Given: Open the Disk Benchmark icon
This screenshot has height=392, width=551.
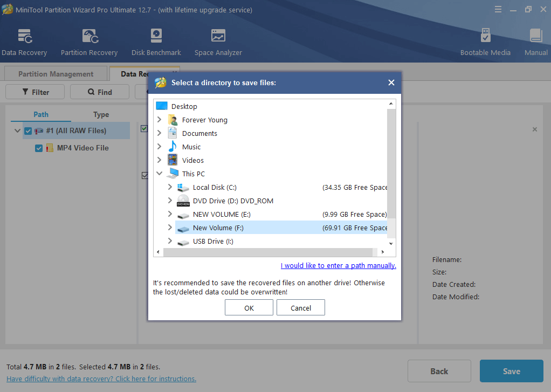Looking at the screenshot, I should click(x=156, y=36).
